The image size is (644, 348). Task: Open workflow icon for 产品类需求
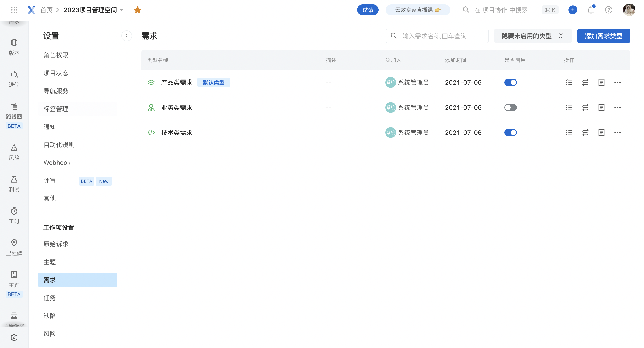tap(585, 82)
